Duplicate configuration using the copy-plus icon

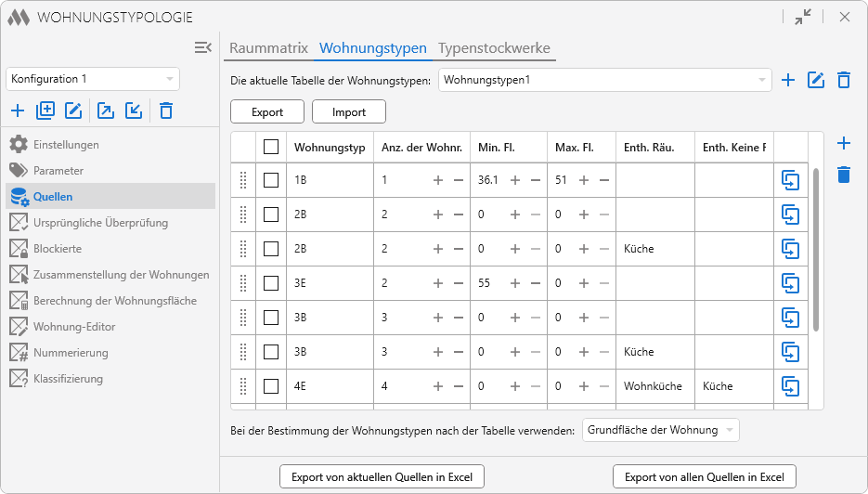[45, 111]
